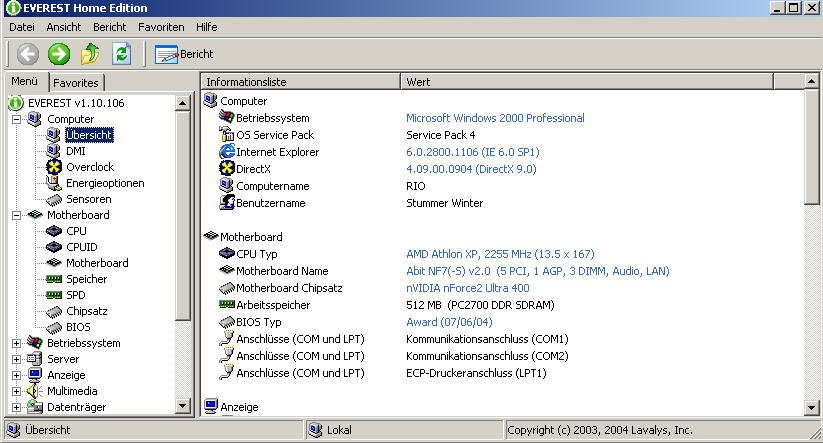
Task: Collapse the Motherboard tree node
Action: [x=16, y=215]
